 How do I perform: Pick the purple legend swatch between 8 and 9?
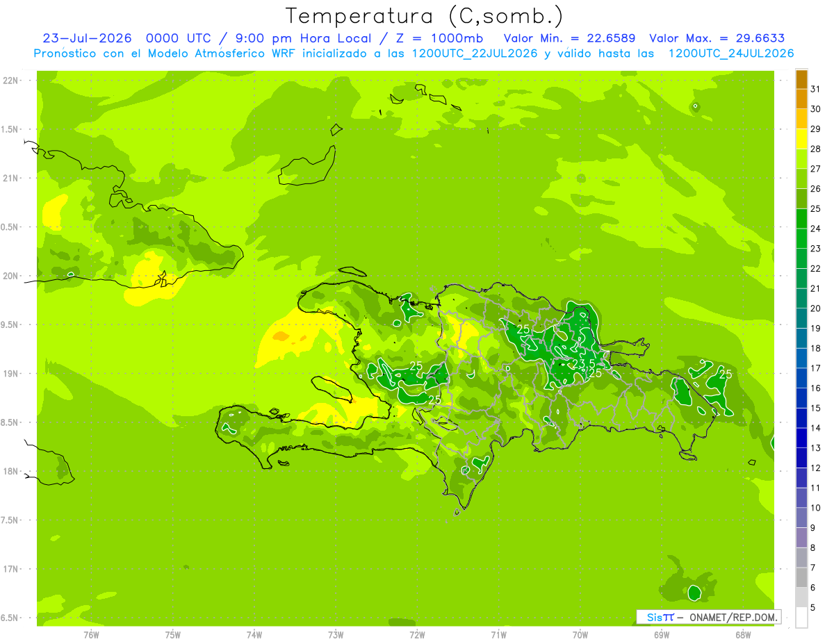801,538
